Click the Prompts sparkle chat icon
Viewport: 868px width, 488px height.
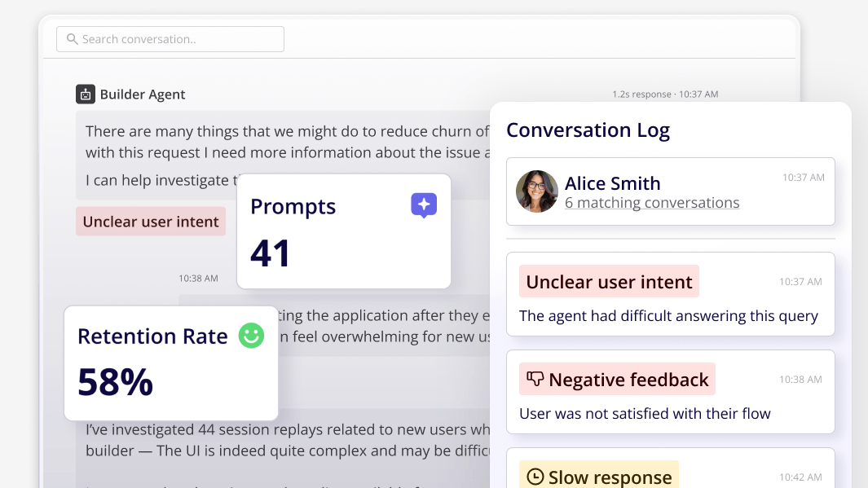pos(424,205)
